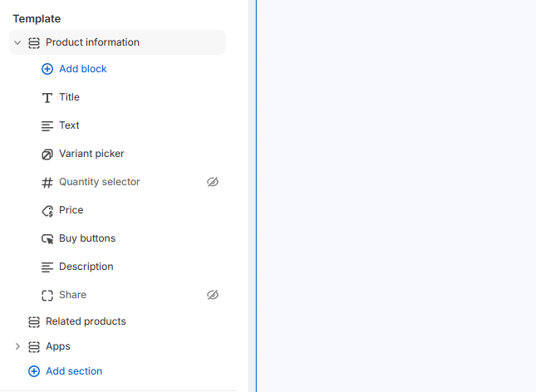
Task: Select the Share block
Action: [x=72, y=295]
